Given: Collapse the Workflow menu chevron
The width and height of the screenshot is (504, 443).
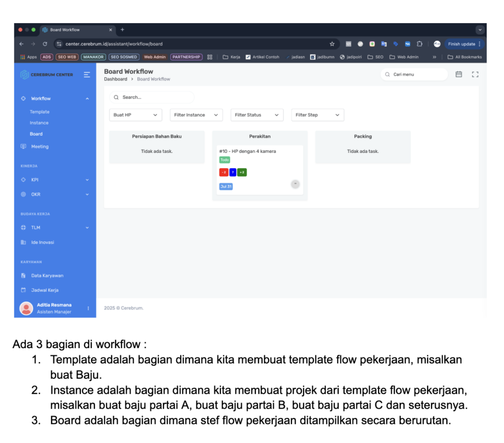Looking at the screenshot, I should coord(87,98).
